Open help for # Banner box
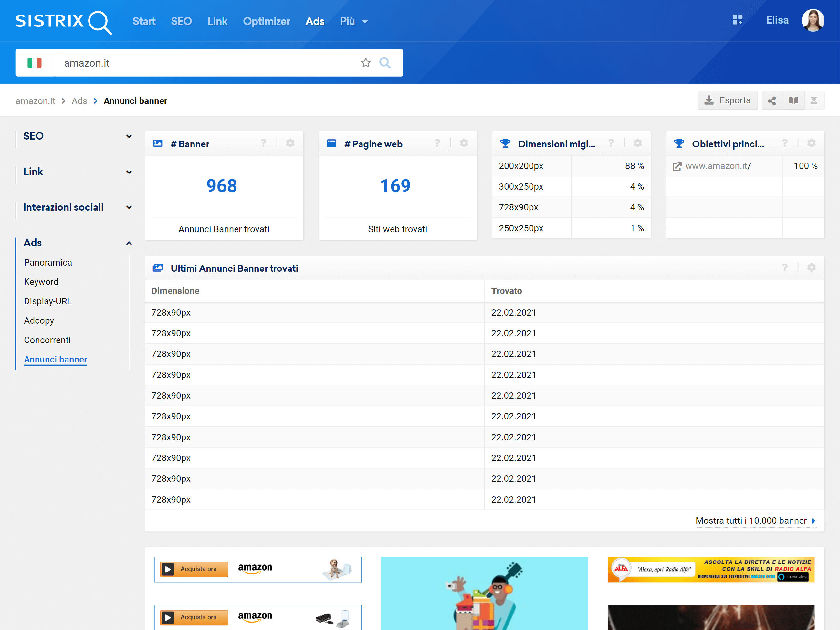Viewport: 840px width, 630px height. [264, 143]
